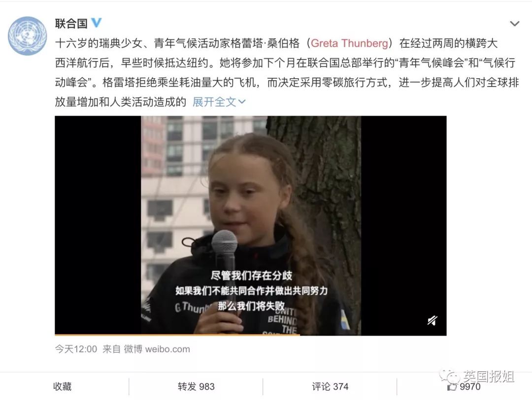Toggle the video mute speaker icon
The height and width of the screenshot is (400, 532).
pos(432,320)
